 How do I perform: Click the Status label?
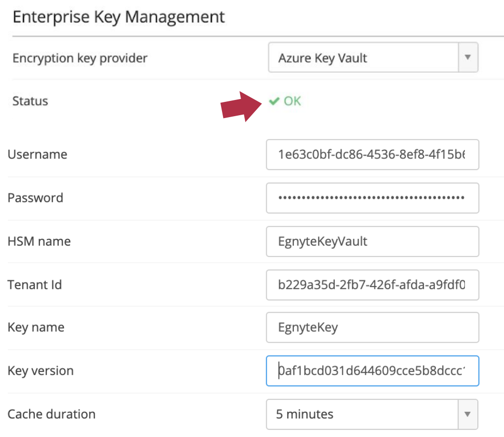coord(30,101)
